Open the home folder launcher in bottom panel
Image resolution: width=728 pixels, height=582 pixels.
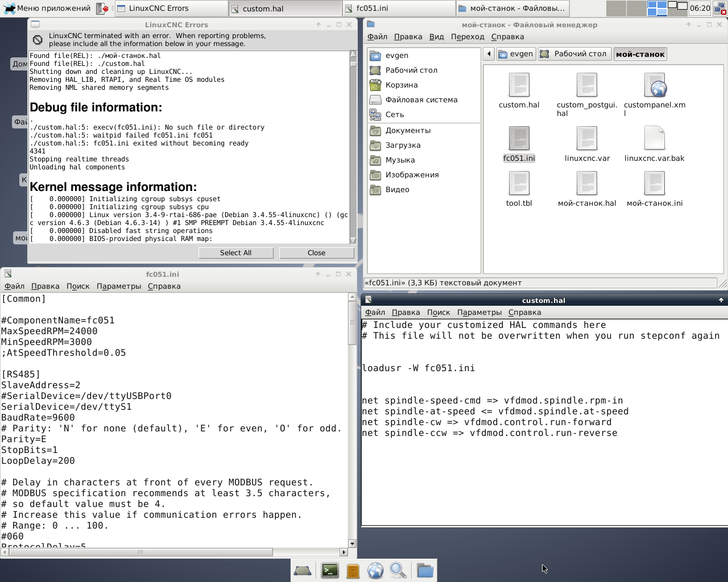pyautogui.click(x=425, y=570)
